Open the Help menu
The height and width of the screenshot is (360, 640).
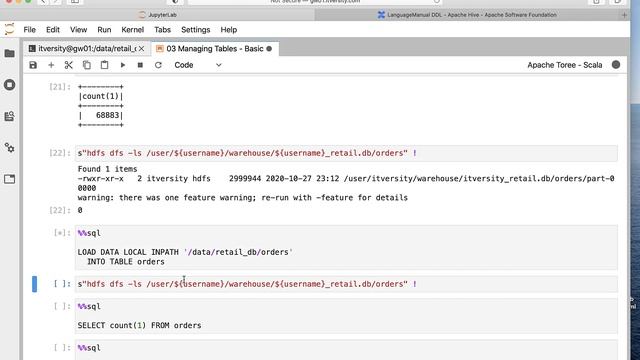[229, 30]
